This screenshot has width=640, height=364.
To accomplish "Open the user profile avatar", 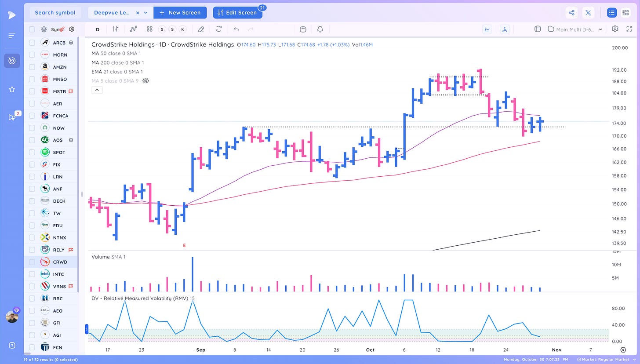I will point(12,317).
